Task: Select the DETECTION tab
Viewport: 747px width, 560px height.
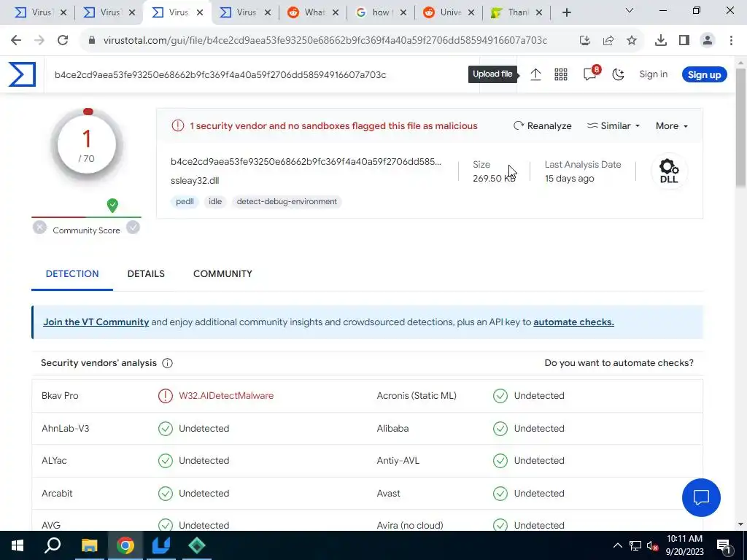Action: coord(72,274)
